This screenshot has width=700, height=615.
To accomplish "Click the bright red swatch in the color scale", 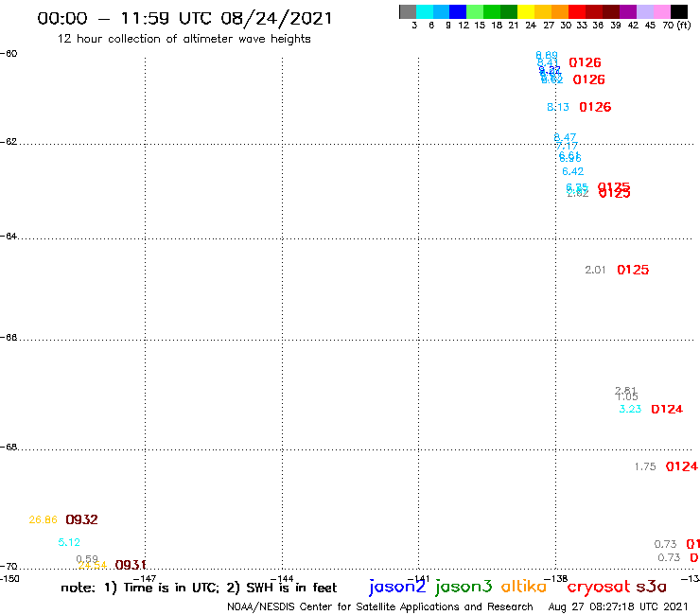I will click(576, 11).
